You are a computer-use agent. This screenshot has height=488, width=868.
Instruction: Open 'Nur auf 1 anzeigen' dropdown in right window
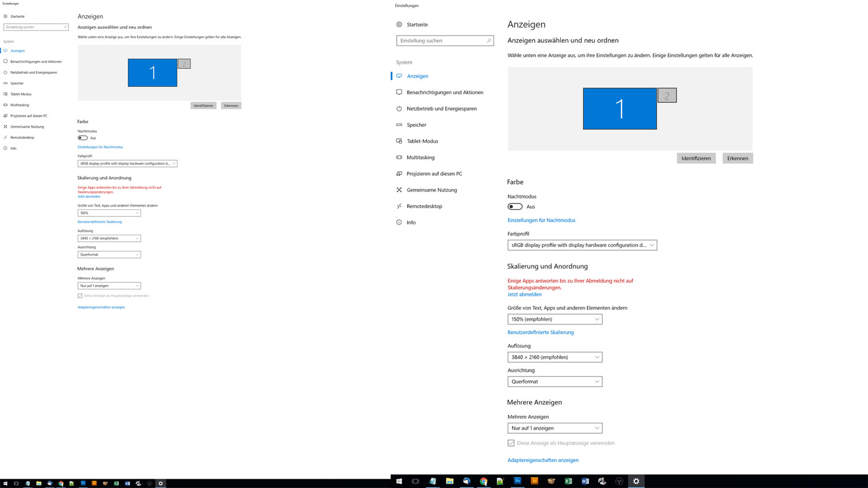tap(555, 428)
